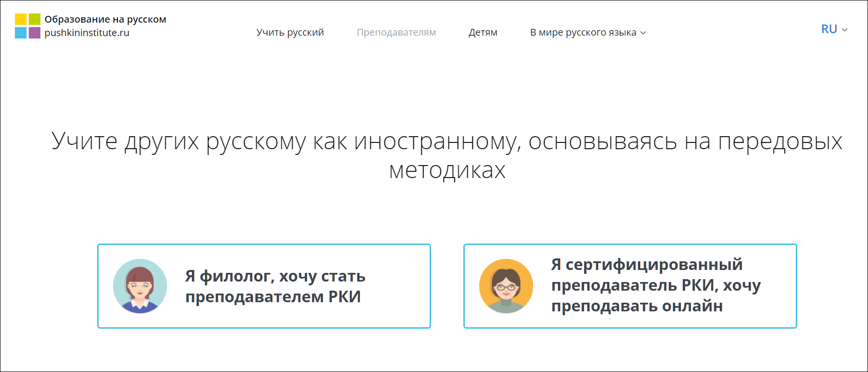Click the yellow square in the logo

(x=21, y=19)
